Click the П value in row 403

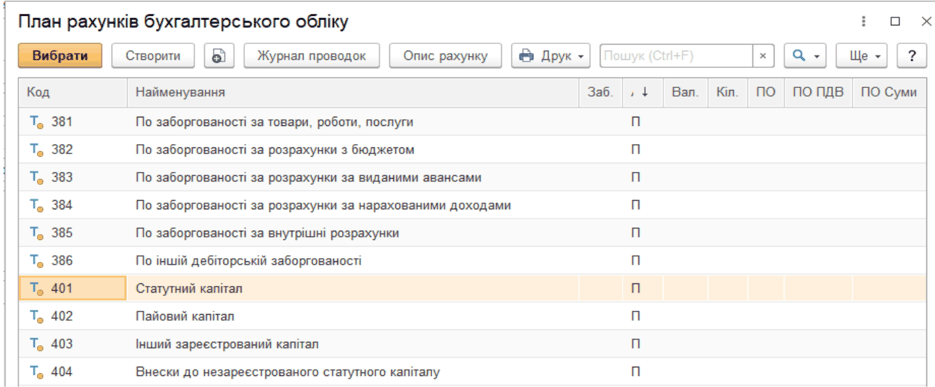pos(636,344)
